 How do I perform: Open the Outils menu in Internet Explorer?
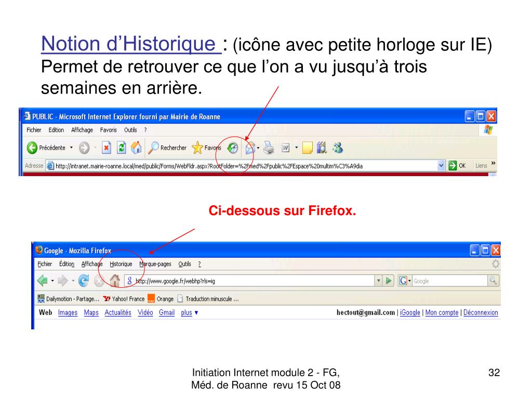tap(130, 130)
